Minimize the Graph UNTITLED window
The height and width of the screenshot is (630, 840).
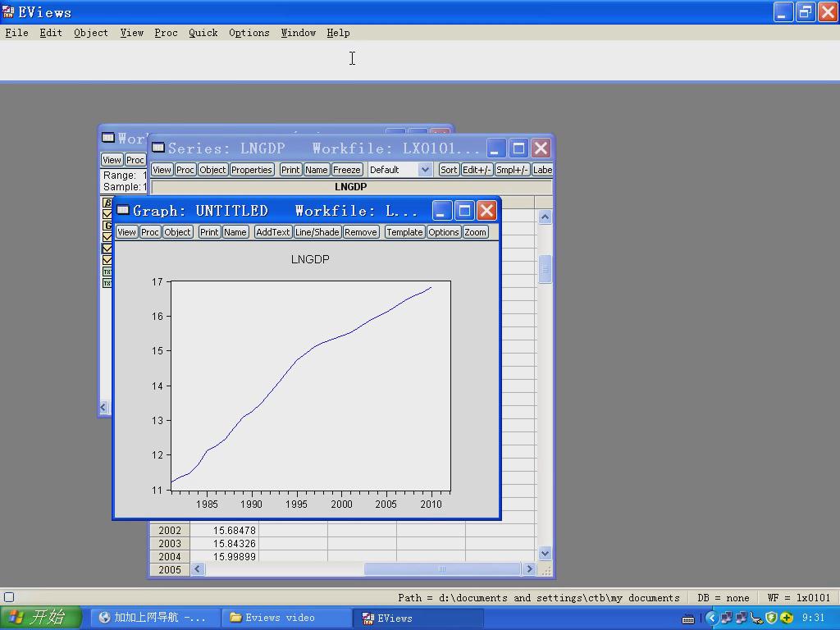(x=441, y=211)
